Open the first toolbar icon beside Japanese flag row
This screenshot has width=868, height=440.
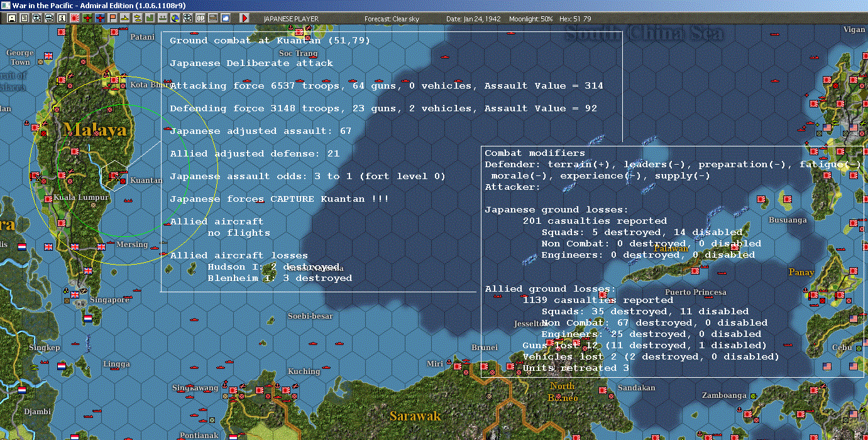[12, 19]
